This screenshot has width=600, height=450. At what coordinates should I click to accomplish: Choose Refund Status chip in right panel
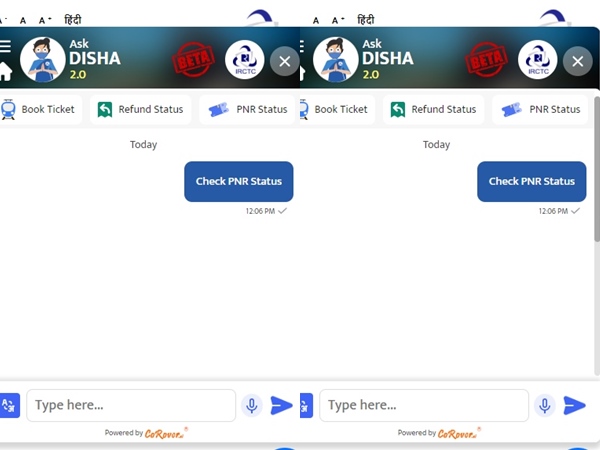pyautogui.click(x=433, y=109)
